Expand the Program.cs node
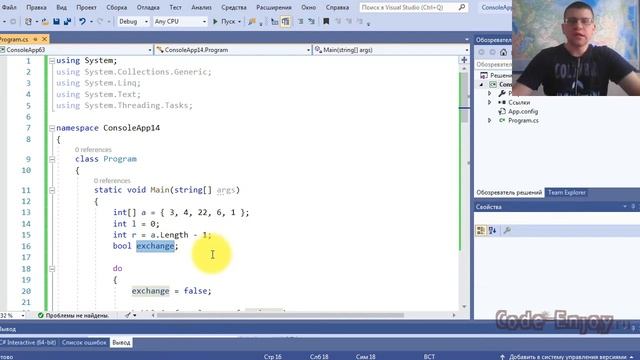Image resolution: width=640 pixels, height=360 pixels. 489,120
